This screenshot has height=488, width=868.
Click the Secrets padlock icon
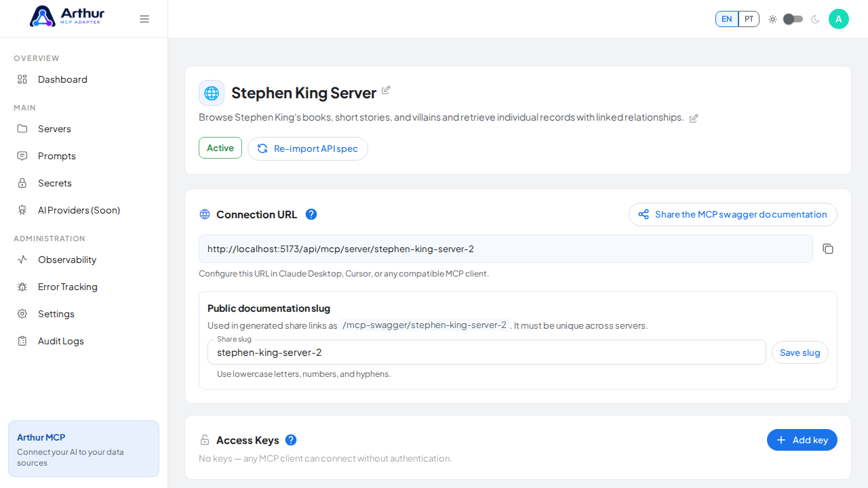pyautogui.click(x=22, y=183)
